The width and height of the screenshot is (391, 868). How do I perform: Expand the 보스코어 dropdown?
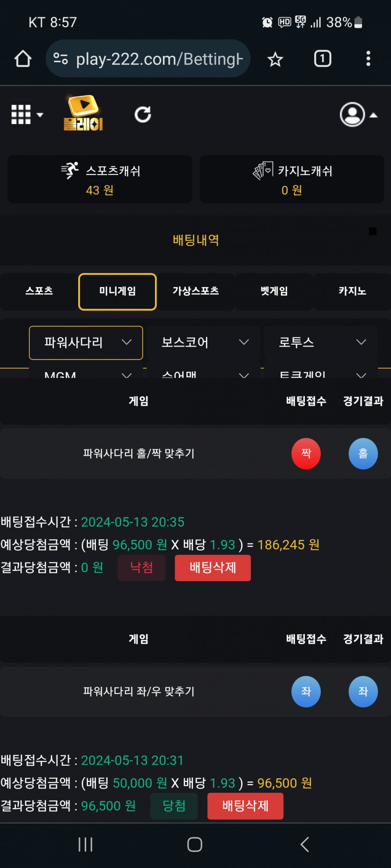tap(204, 343)
